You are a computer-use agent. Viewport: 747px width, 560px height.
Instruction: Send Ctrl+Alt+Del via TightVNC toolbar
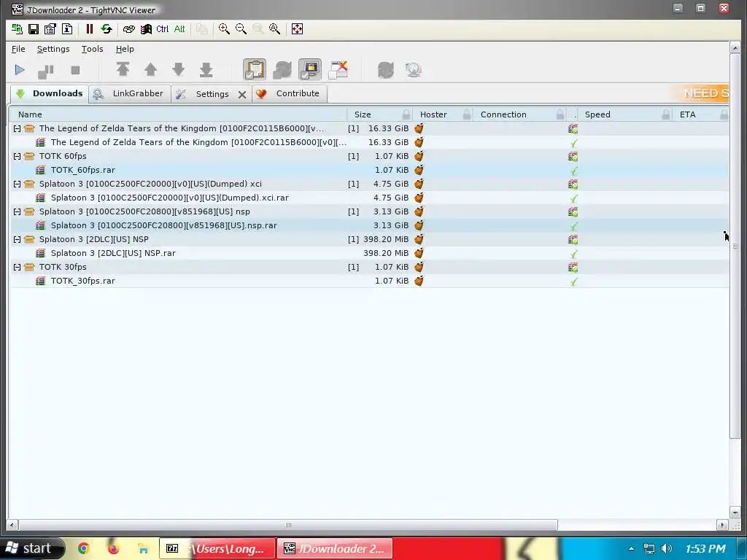(x=128, y=29)
